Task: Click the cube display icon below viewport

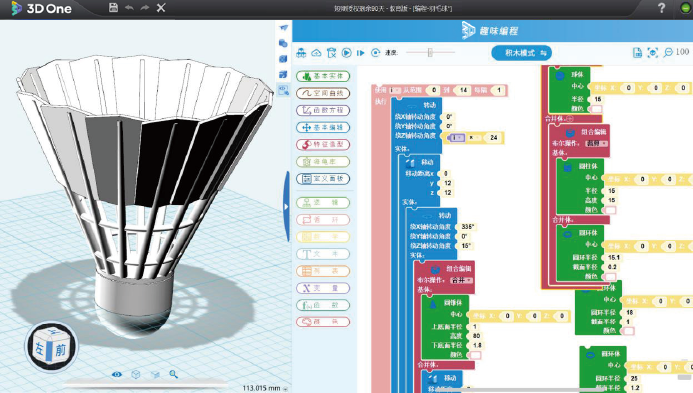Action: pos(136,374)
